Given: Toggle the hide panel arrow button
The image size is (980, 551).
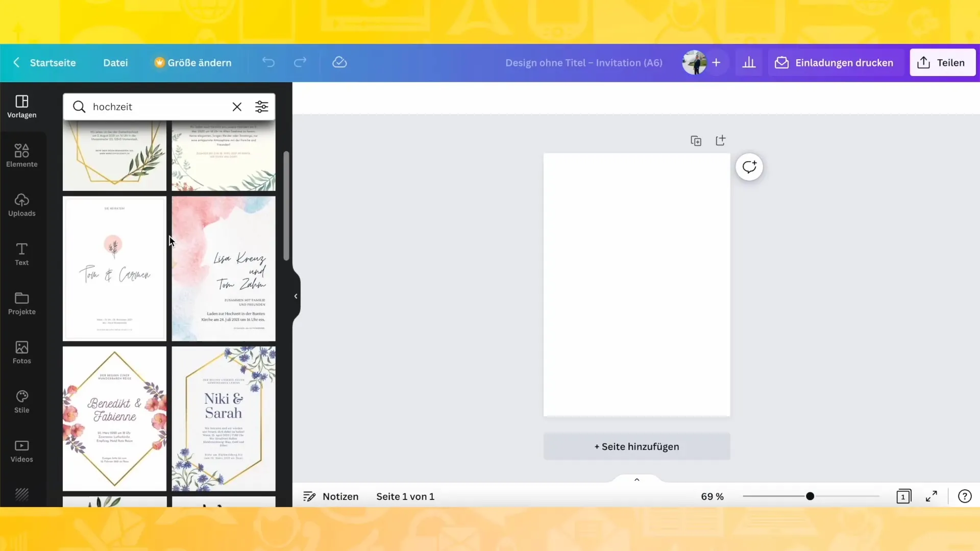Looking at the screenshot, I should tap(296, 295).
